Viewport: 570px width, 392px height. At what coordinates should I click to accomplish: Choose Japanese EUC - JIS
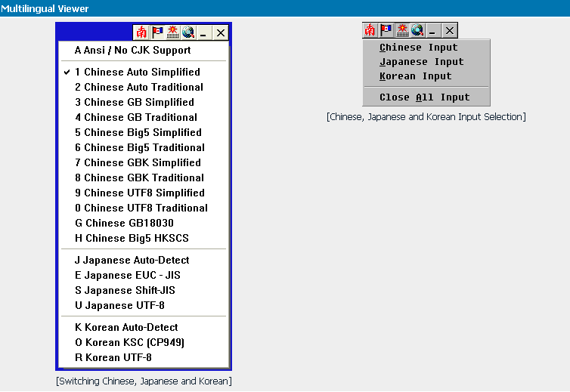[x=144, y=275]
